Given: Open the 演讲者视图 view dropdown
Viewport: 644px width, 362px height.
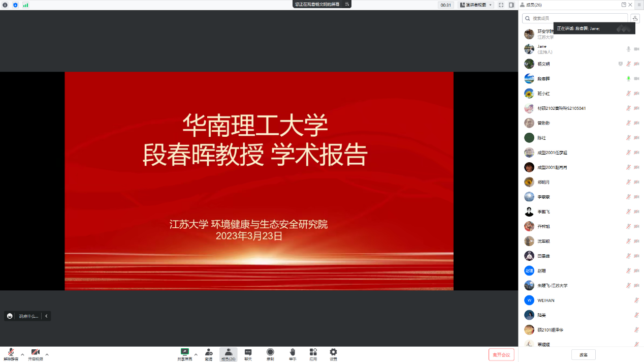Looking at the screenshot, I should click(476, 5).
